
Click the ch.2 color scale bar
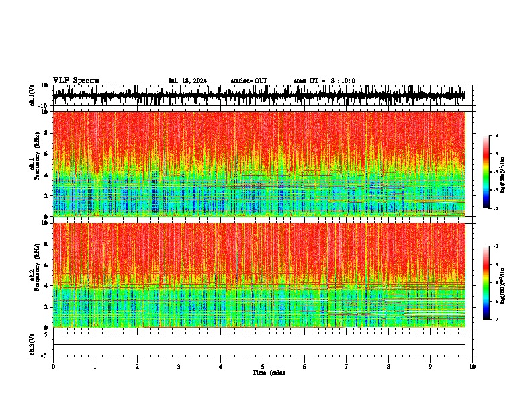coord(486,283)
